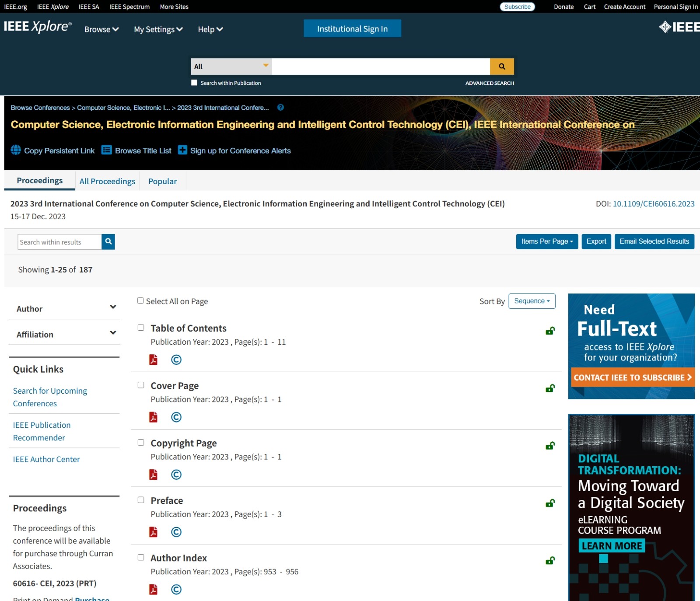The height and width of the screenshot is (601, 700).
Task: Click the copyright icon under Author Index
Action: (176, 590)
